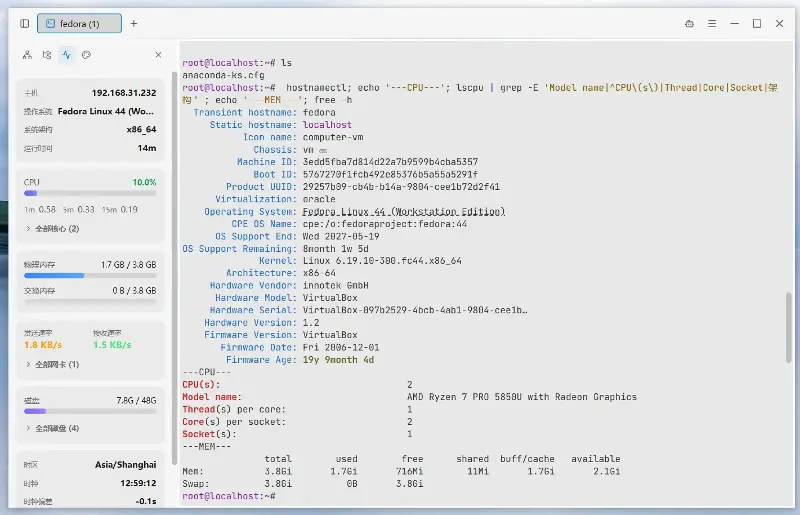The width and height of the screenshot is (800, 515).
Task: Click the 'Transient hostname: fedora' line
Action: click(264, 112)
